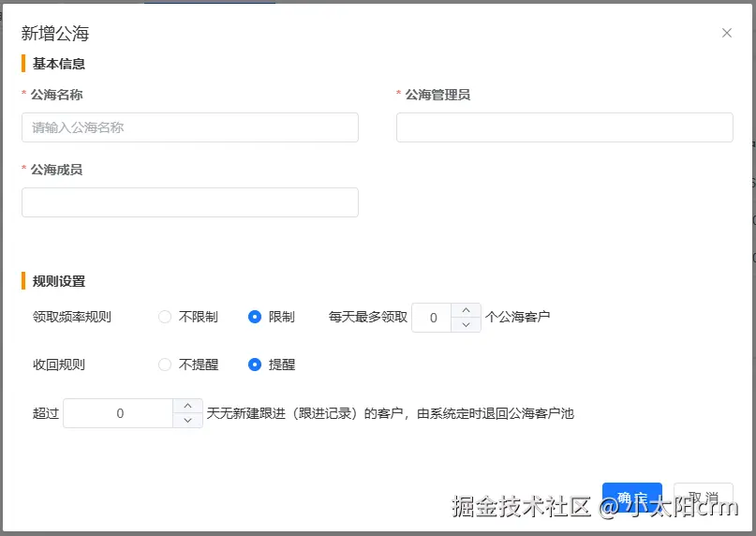Image resolution: width=756 pixels, height=536 pixels.
Task: Click the 个公海客户 text
Action: coord(518,317)
